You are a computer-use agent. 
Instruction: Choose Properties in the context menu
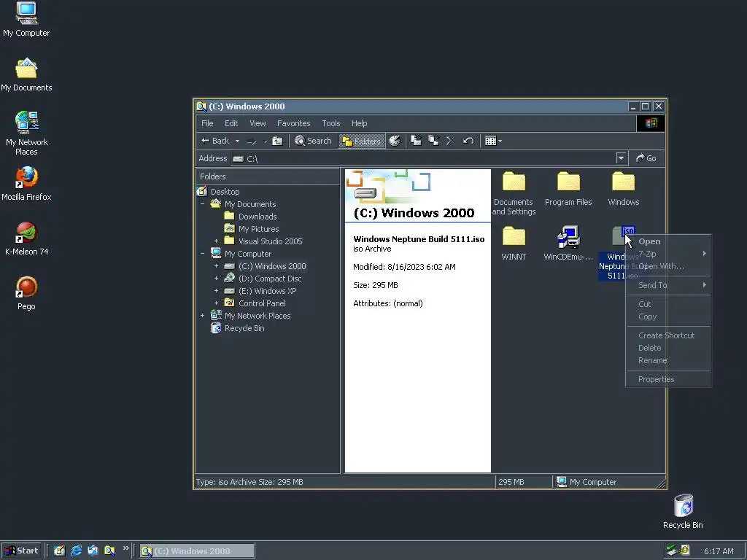click(668, 379)
